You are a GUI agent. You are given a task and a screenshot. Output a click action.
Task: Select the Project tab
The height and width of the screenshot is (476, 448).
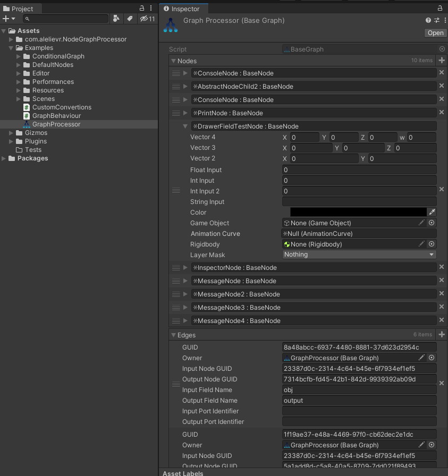pos(20,8)
